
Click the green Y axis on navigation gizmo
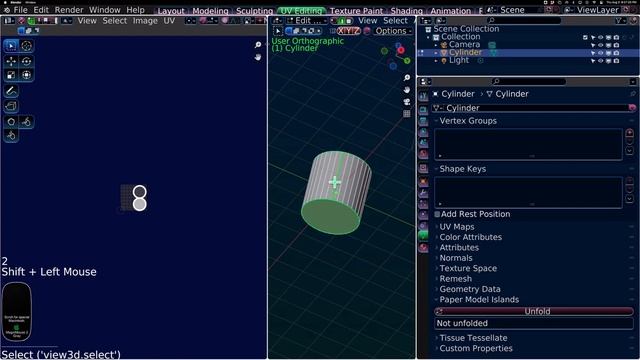(x=407, y=61)
